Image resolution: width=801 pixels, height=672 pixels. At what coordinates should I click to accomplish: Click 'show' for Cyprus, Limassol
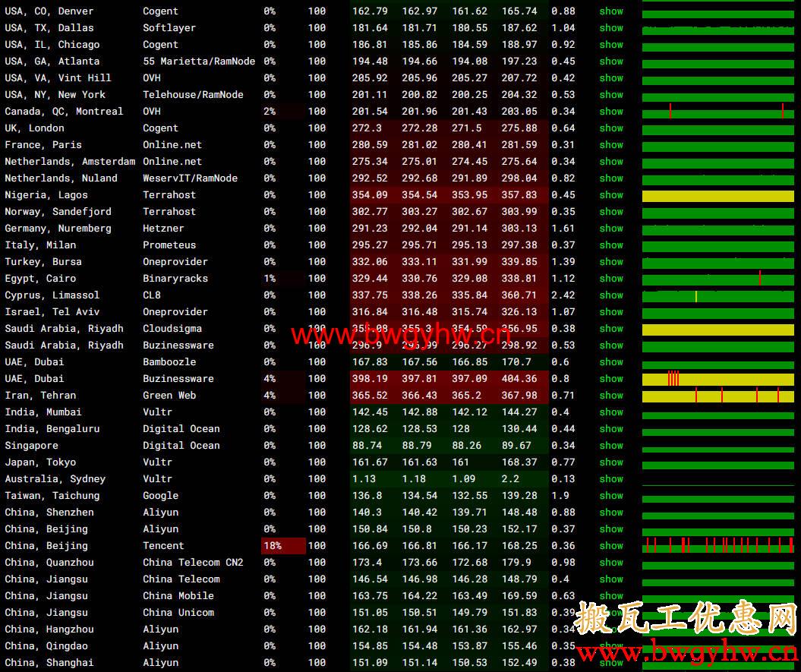coord(611,295)
